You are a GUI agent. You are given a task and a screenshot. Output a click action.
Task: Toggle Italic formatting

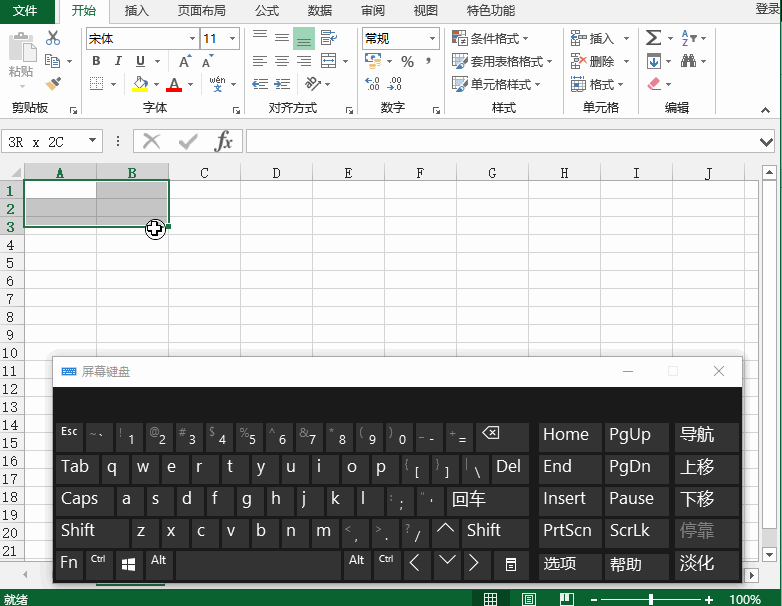pyautogui.click(x=118, y=61)
